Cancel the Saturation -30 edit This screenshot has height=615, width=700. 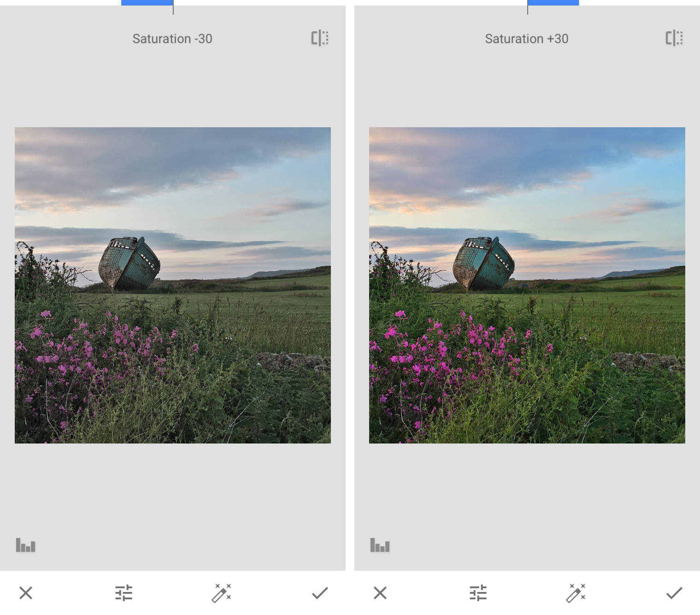click(26, 593)
